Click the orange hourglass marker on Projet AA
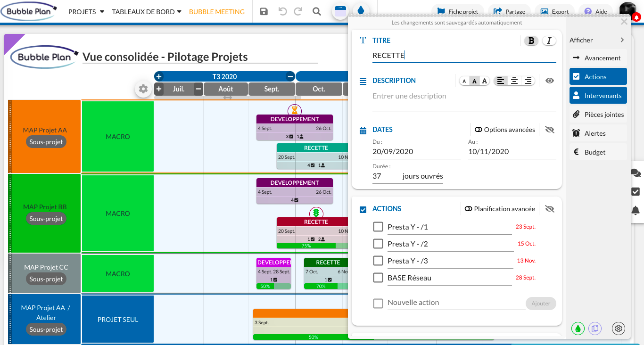Screen dimensions: 644x345 tap(295, 110)
